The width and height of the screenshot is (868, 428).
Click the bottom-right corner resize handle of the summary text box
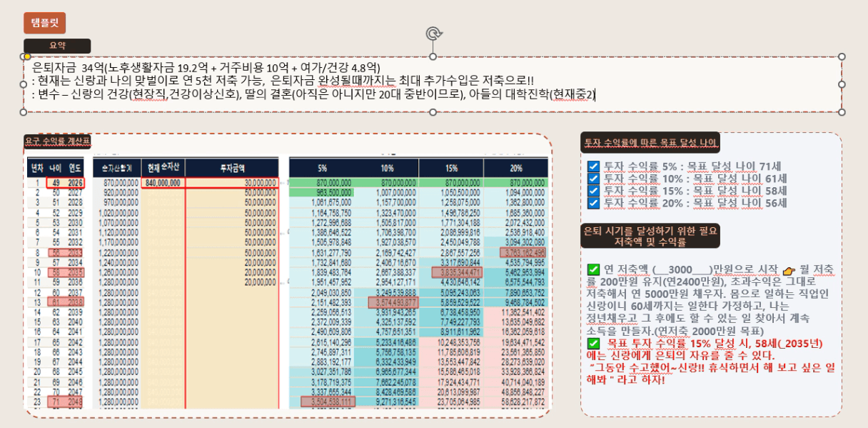pyautogui.click(x=842, y=112)
